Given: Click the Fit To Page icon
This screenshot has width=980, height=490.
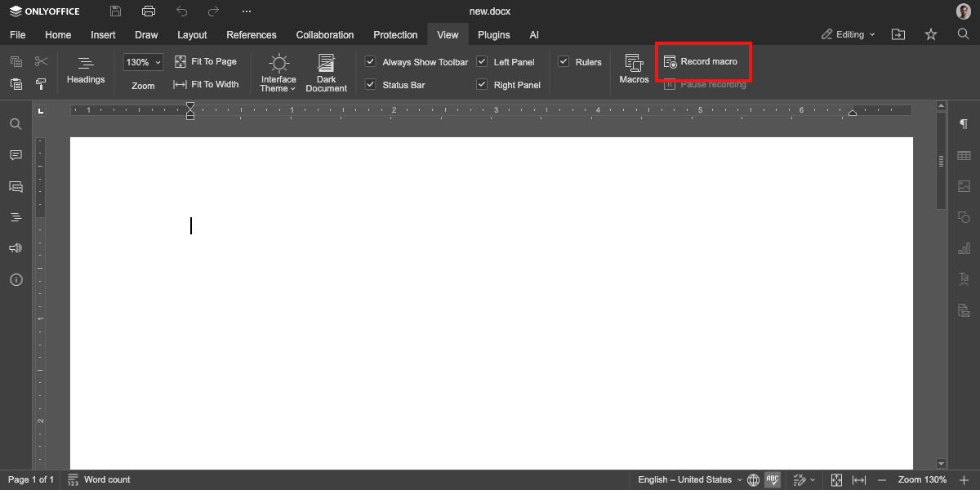Looking at the screenshot, I should point(181,62).
